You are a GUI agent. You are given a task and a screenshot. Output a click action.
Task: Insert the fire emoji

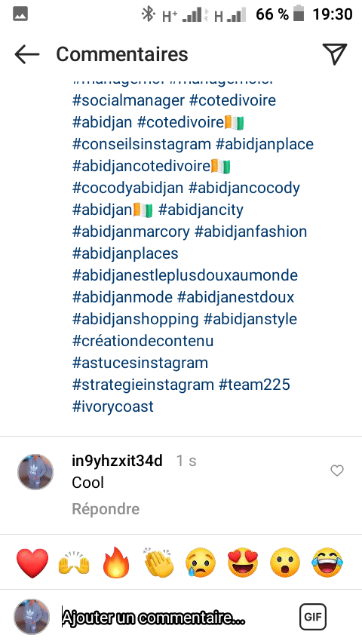click(116, 563)
